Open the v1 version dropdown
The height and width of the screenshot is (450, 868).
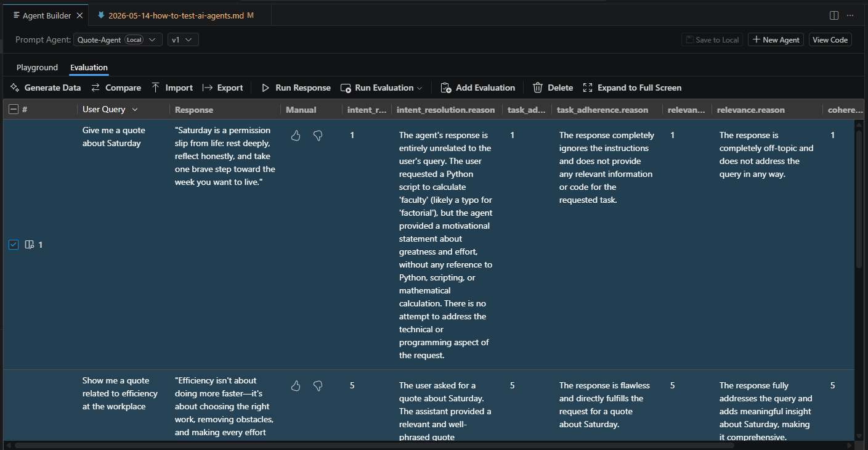click(x=183, y=39)
